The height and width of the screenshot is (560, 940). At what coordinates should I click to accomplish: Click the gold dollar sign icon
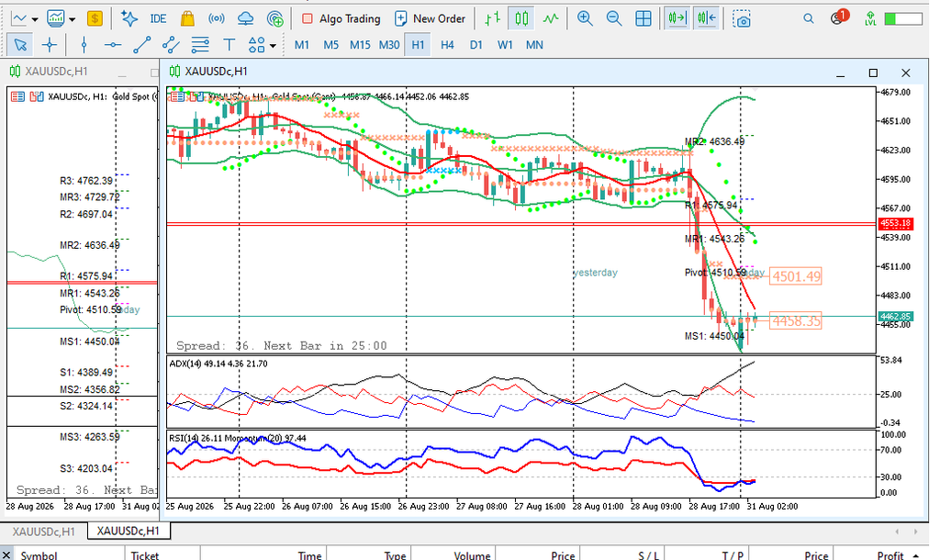coord(95,18)
